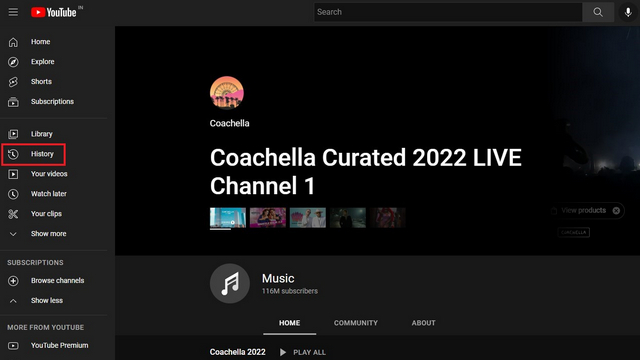Open Subscriptions in the sidebar
The height and width of the screenshot is (360, 640).
[52, 102]
